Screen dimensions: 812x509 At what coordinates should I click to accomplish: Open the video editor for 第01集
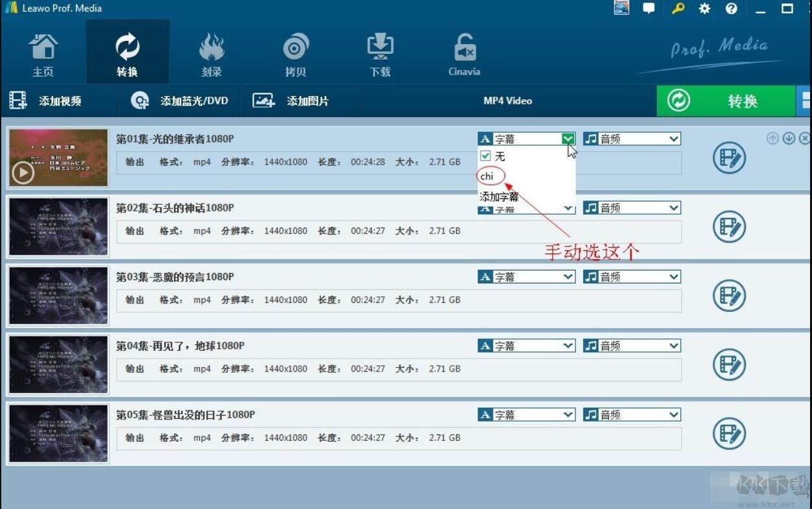click(728, 158)
